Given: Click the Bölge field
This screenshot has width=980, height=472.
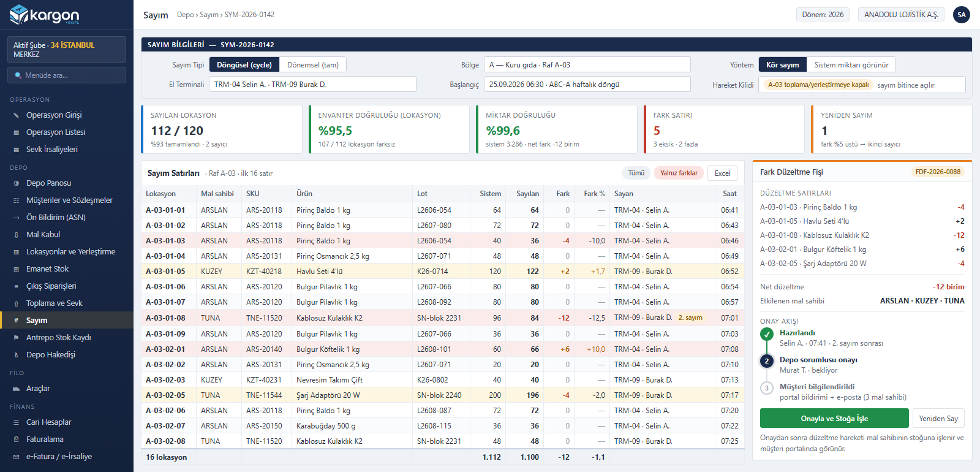Looking at the screenshot, I should [587, 65].
